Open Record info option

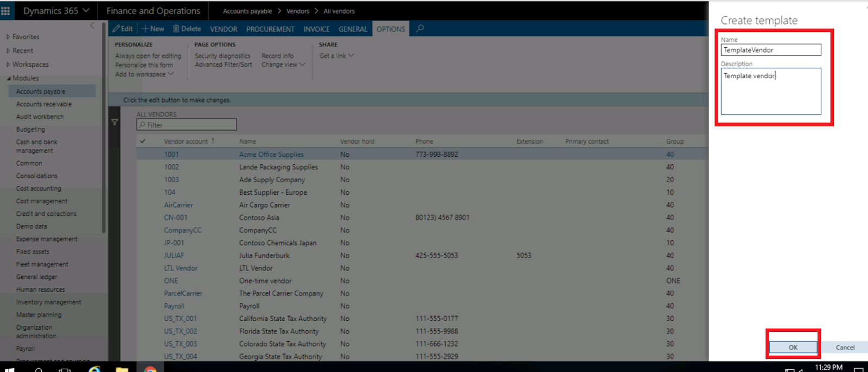277,56
